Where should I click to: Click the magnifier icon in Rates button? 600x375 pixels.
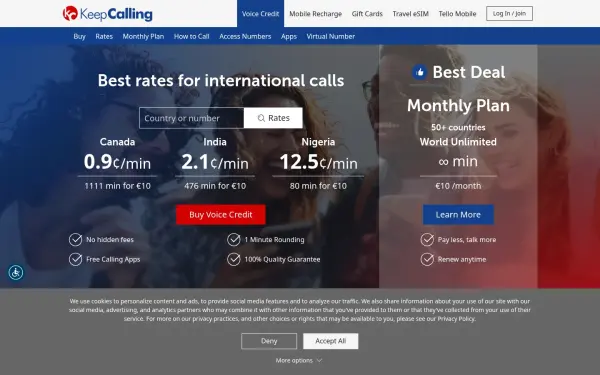coord(261,118)
